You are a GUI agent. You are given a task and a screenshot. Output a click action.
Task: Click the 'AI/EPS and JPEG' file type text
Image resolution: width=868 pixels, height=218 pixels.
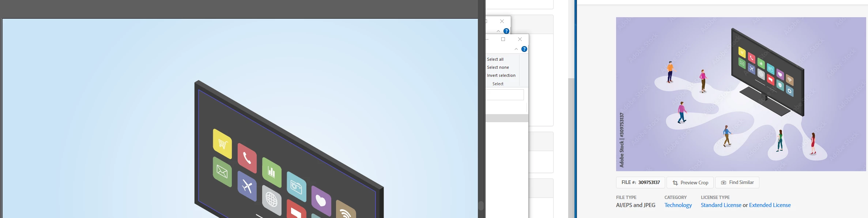click(x=635, y=205)
